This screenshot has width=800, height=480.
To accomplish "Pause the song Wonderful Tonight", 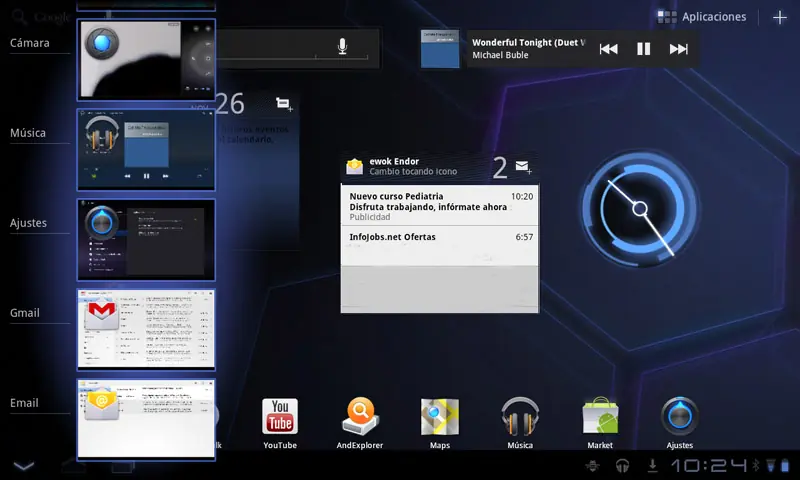I will pyautogui.click(x=644, y=48).
